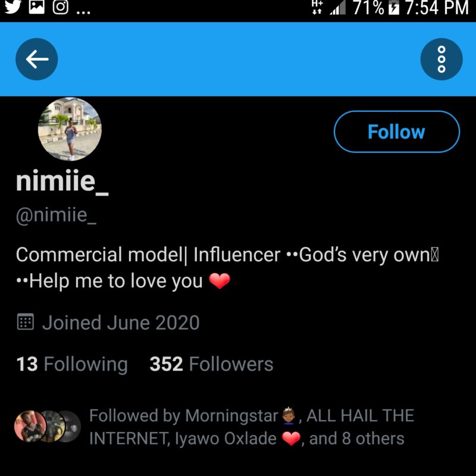Tap the battery charging icon
This screenshot has height=476, width=476.
pos(393,8)
